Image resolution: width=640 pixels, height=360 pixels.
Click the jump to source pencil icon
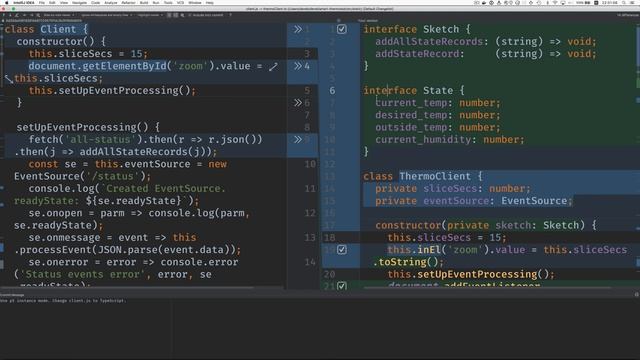click(x=16, y=15)
